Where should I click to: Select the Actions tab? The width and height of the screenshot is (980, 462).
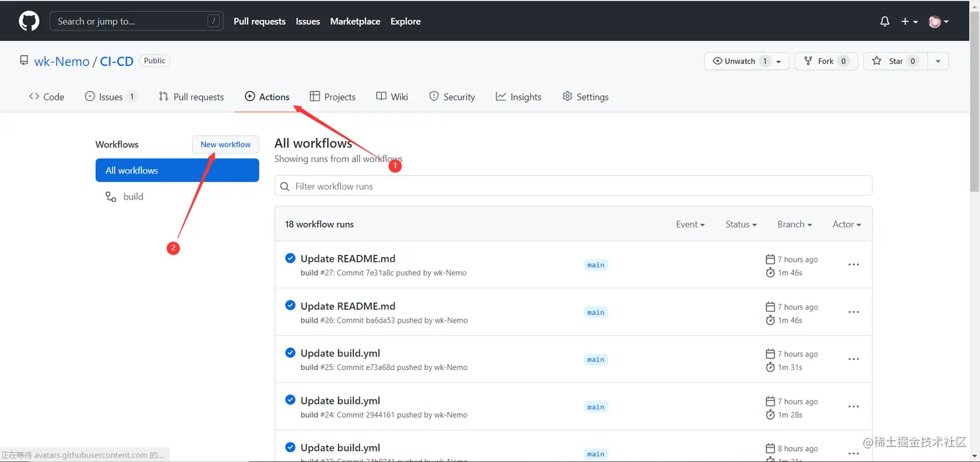(x=267, y=97)
